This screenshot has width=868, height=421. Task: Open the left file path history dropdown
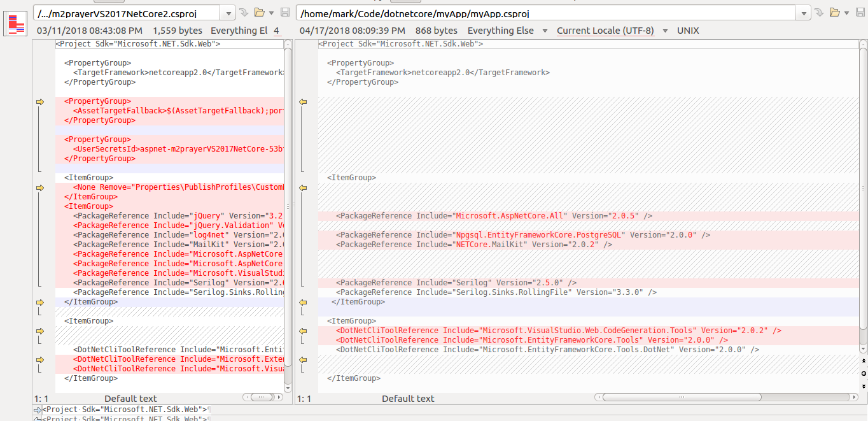228,12
